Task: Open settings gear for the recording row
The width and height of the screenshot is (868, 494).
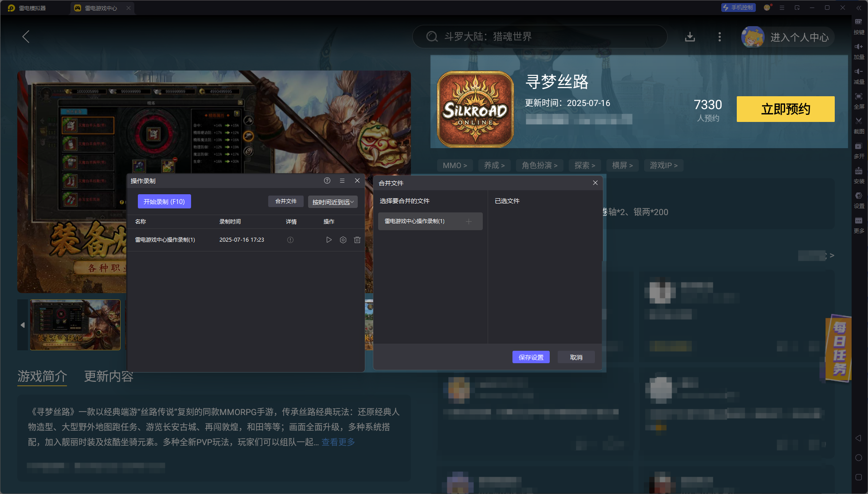Action: (x=343, y=240)
